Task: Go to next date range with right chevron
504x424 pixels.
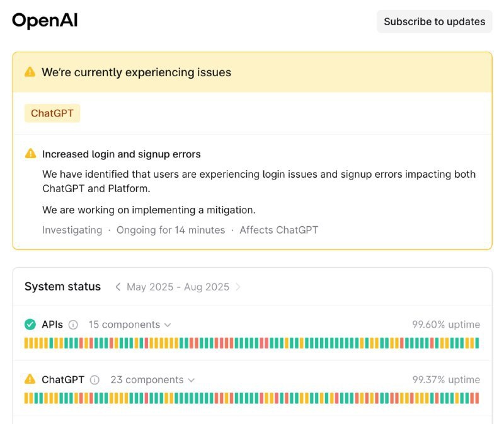Action: point(238,287)
